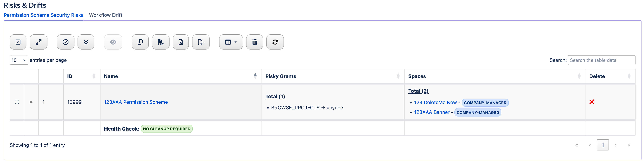Select the Permission Scheme Security Risks tab
This screenshot has width=644, height=163.
(x=43, y=15)
